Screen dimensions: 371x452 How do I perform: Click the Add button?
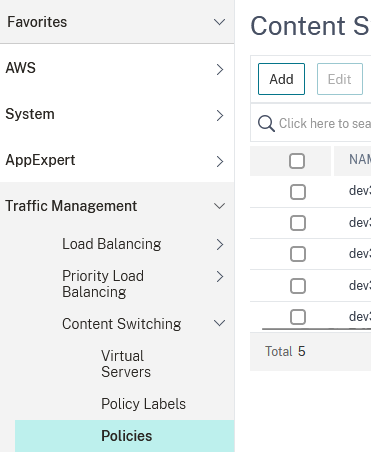pos(281,79)
